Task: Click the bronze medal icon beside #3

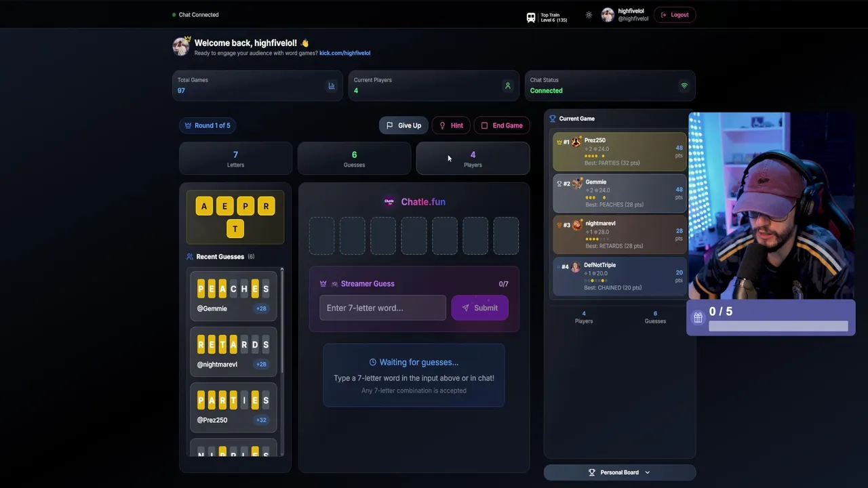Action: click(559, 225)
